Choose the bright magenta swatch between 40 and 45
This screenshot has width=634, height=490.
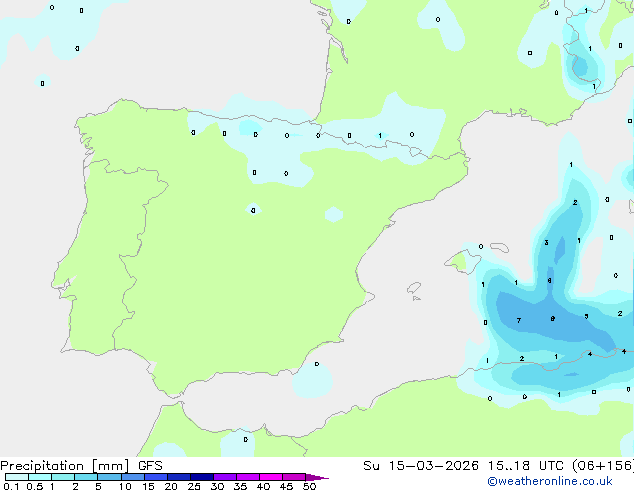tap(271, 477)
